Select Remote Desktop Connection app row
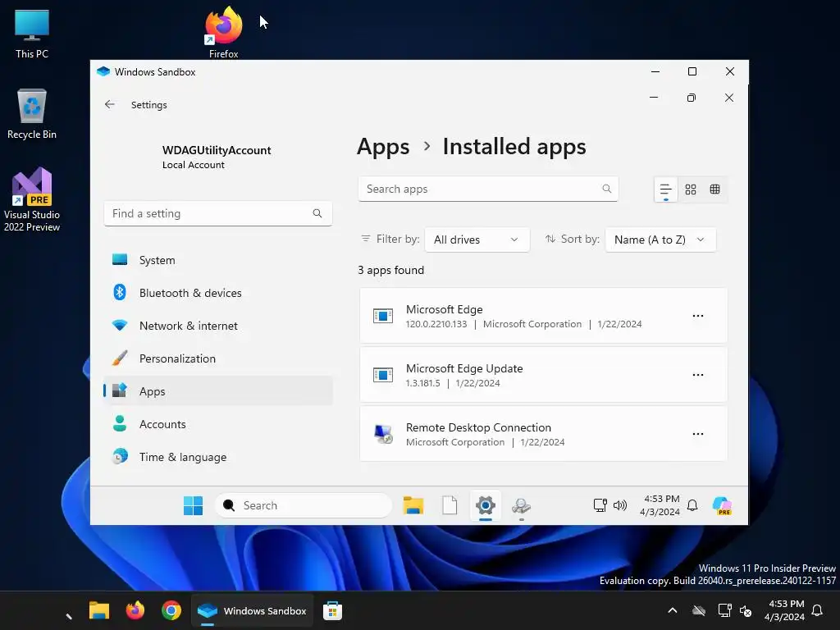The width and height of the screenshot is (840, 630). (544, 434)
